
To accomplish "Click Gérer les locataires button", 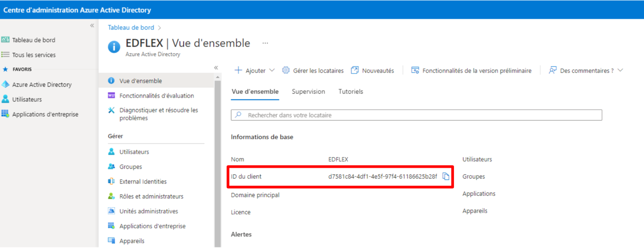I will click(313, 70).
